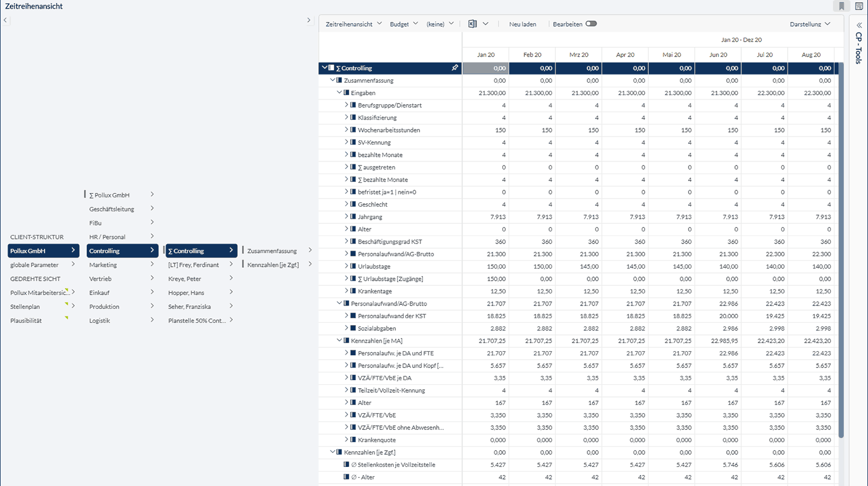Click the node icon beside Geschlecht
This screenshot has height=486, width=868.
(x=353, y=204)
